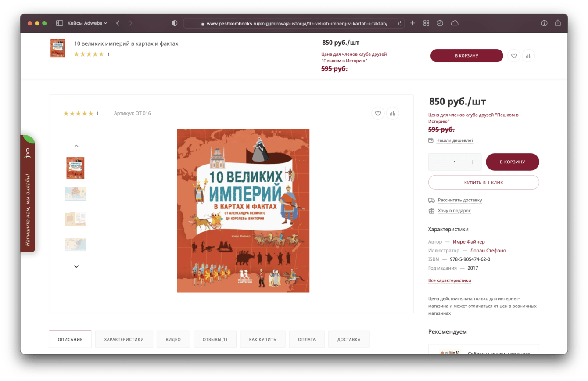The height and width of the screenshot is (381, 588).
Task: Switch to the КАК КУПИТЬ tab
Action: pos(263,339)
